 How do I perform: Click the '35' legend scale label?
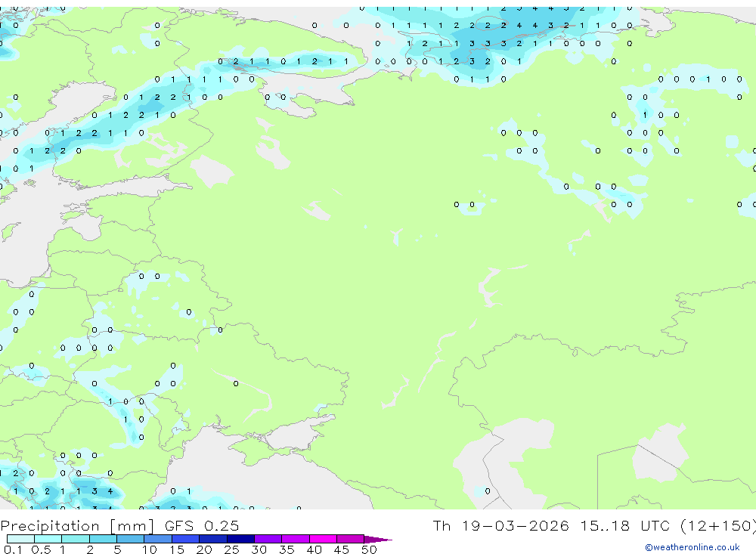[x=287, y=549]
